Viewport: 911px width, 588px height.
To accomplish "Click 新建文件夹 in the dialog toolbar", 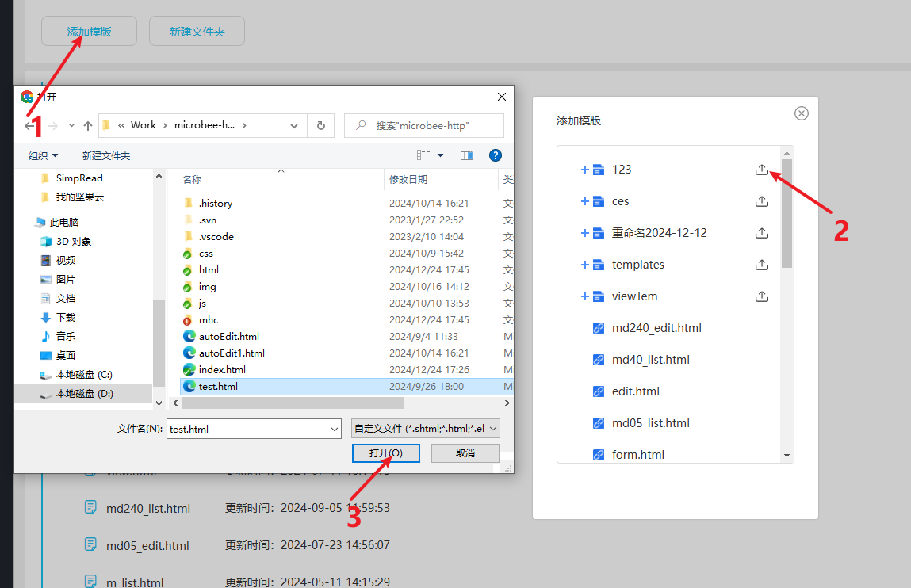I will tap(106, 156).
